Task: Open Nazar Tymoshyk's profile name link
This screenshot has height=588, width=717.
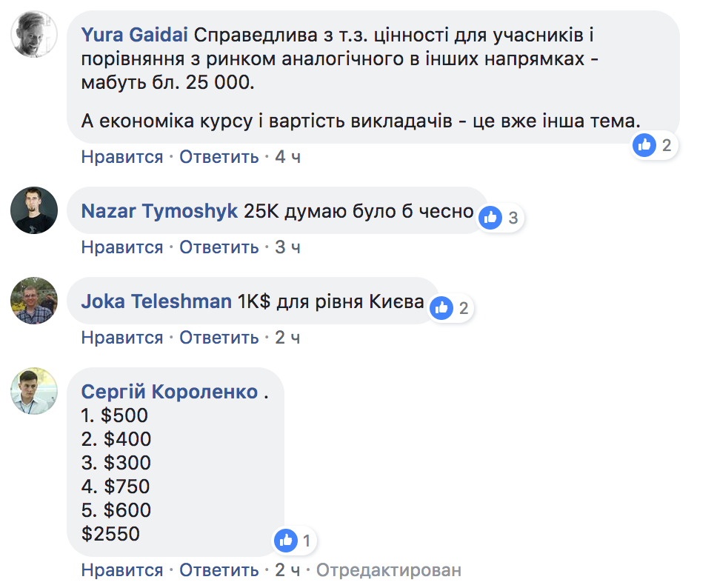Action: 159,211
